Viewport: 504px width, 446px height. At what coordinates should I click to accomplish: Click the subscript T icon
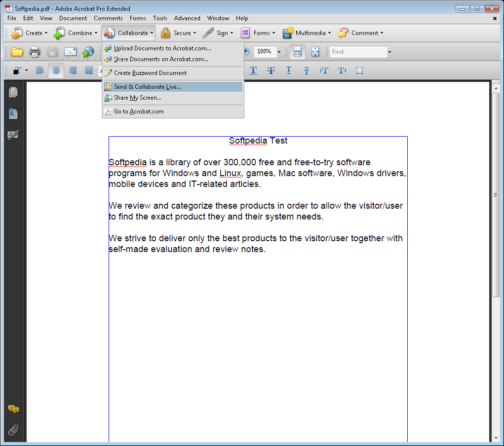307,71
